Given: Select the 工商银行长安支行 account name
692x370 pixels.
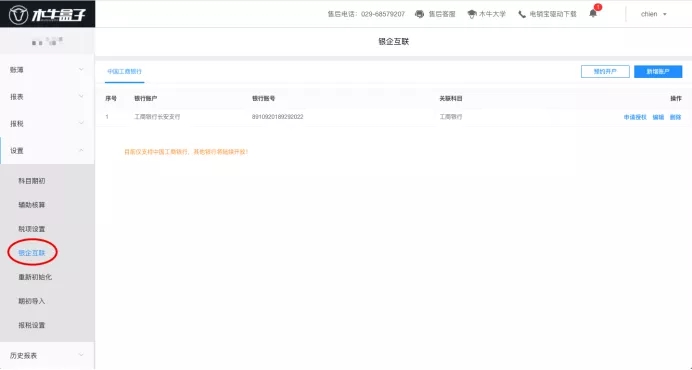Looking at the screenshot, I should point(157,117).
